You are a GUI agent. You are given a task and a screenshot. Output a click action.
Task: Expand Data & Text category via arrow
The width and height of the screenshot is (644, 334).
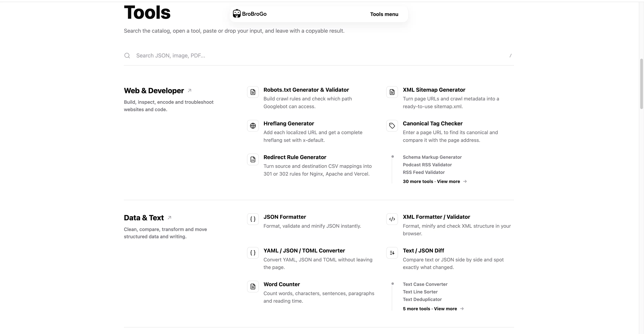pyautogui.click(x=169, y=218)
